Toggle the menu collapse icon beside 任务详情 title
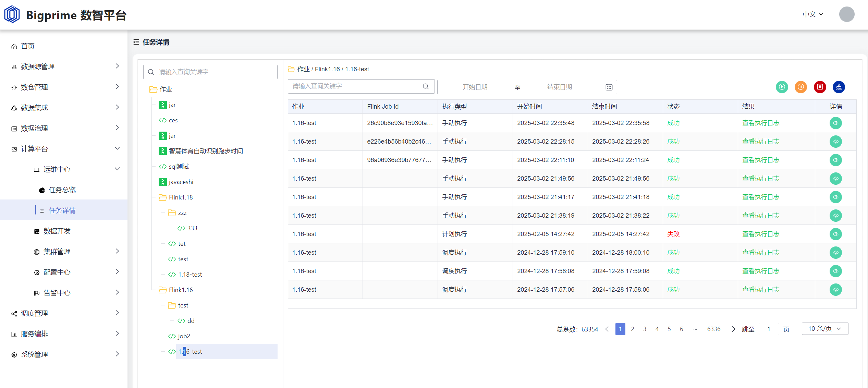Screen dimensions: 868x388 tap(136, 42)
